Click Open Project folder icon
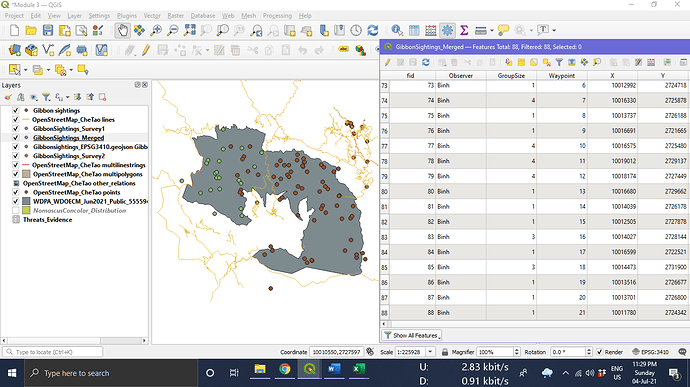 tap(31, 30)
